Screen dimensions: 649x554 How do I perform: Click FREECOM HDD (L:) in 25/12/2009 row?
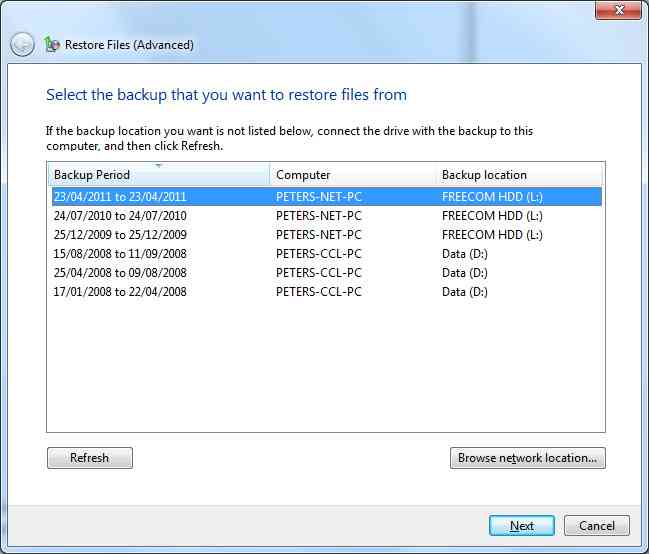coord(492,235)
